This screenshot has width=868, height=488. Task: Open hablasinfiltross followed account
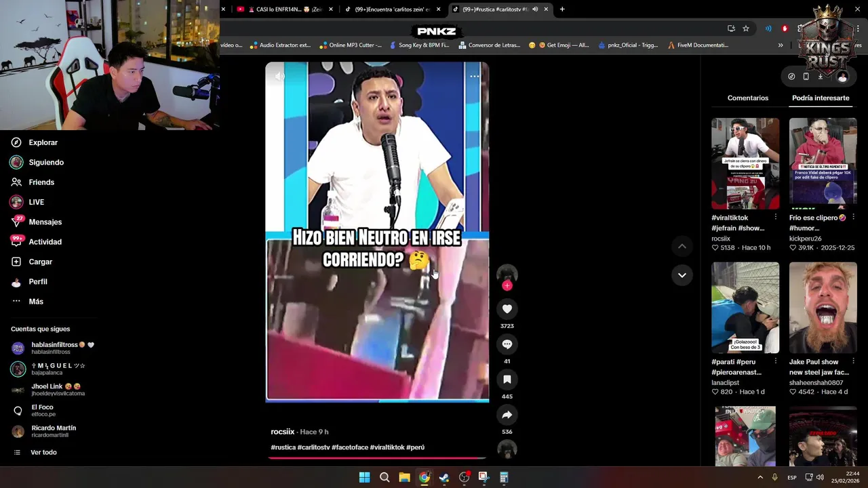[53, 348]
